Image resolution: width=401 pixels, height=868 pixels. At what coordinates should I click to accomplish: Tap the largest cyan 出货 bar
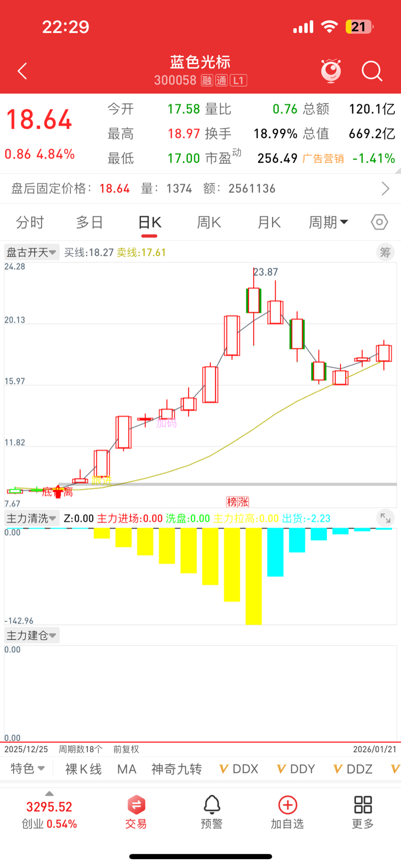pos(275,552)
